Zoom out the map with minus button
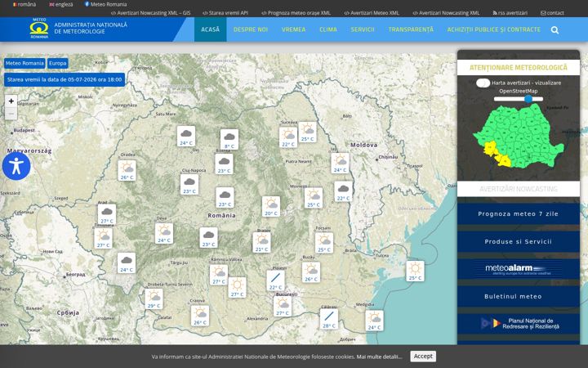This screenshot has height=368, width=588. pyautogui.click(x=11, y=114)
